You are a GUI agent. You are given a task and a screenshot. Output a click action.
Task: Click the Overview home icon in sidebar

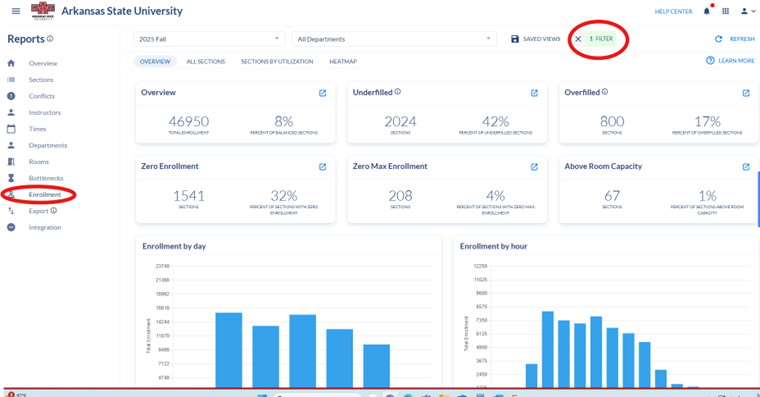point(11,63)
